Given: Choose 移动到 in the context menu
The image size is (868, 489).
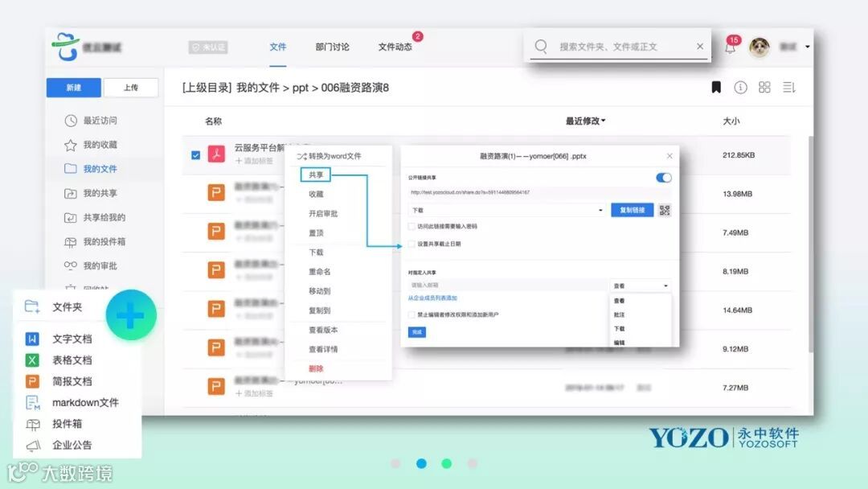Looking at the screenshot, I should coord(319,290).
